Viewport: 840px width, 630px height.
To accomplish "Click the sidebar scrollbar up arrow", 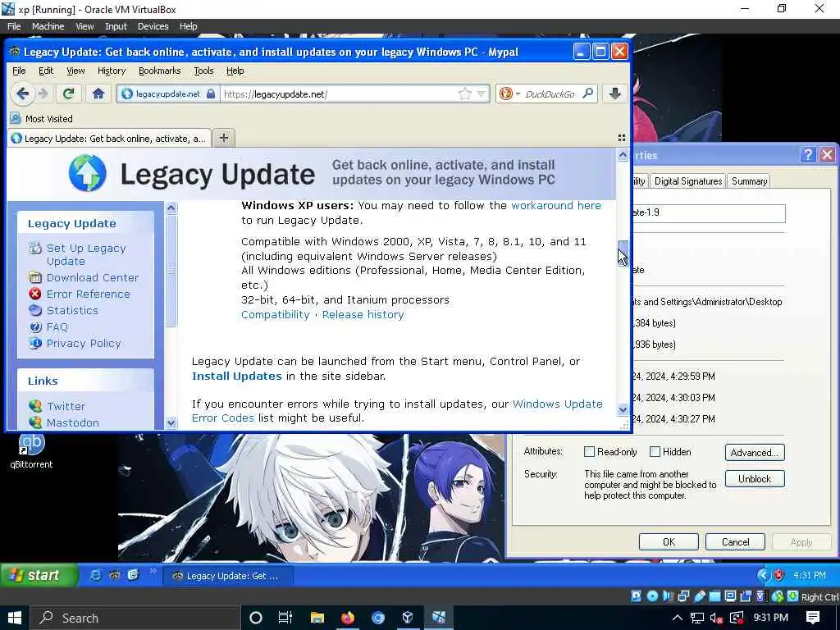I will pyautogui.click(x=171, y=208).
